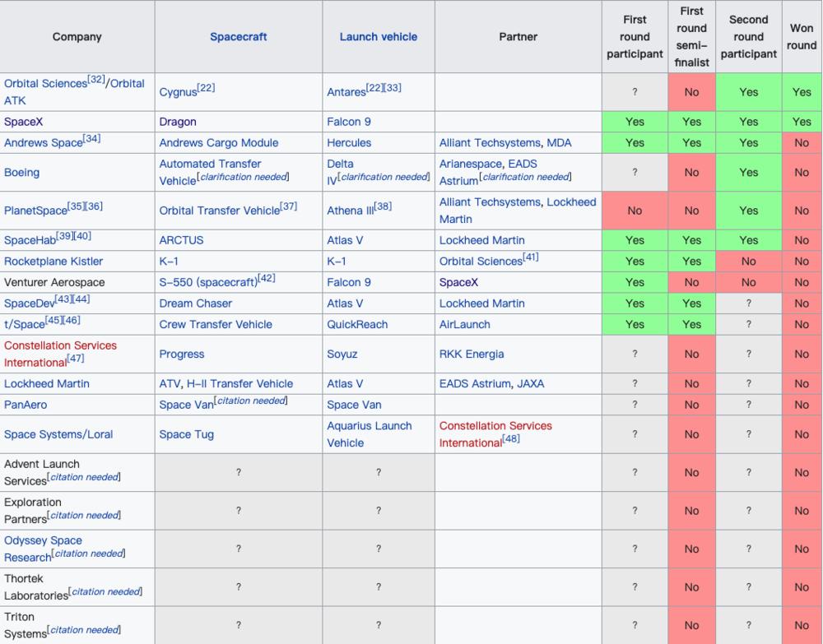Viewport: 823px width, 644px height.
Task: Open the Aquarius Launch Vehicle link
Action: tap(369, 426)
